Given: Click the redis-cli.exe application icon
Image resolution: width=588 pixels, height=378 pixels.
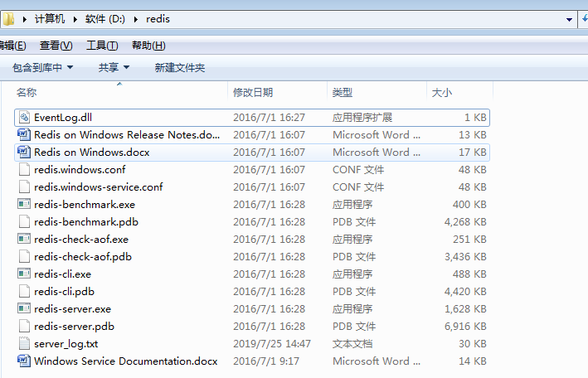Looking at the screenshot, I should pos(24,274).
